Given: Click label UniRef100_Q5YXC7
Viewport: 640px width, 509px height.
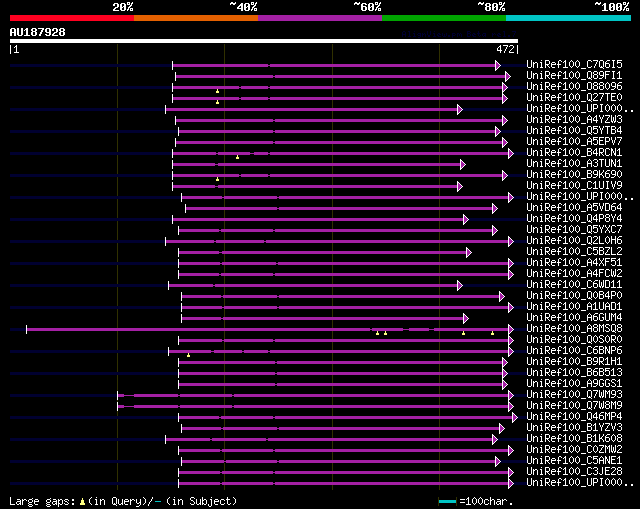Looking at the screenshot, I should pos(574,229).
